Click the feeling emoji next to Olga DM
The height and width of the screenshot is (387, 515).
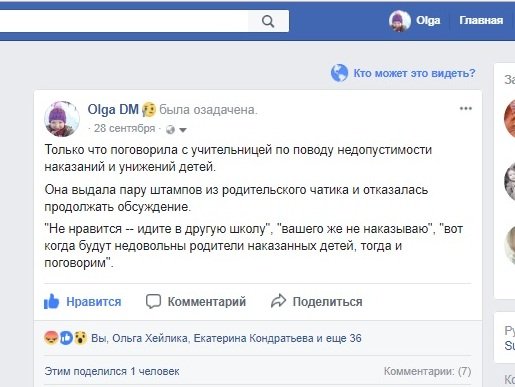[149, 109]
